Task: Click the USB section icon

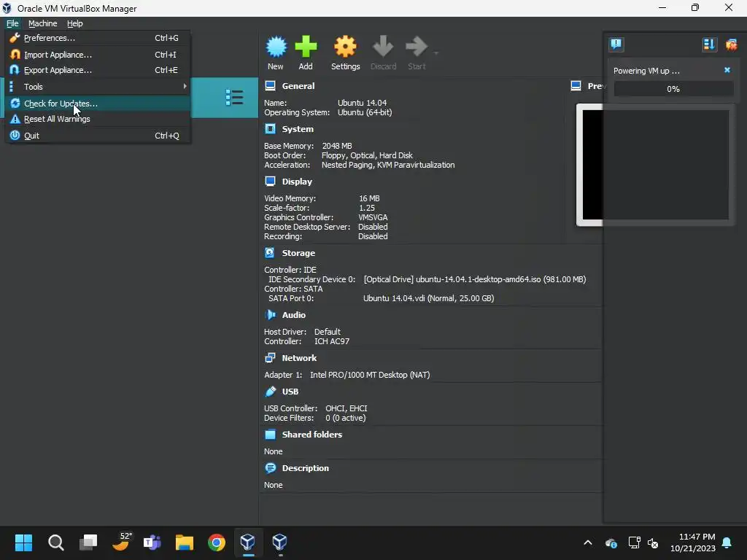Action: click(270, 391)
